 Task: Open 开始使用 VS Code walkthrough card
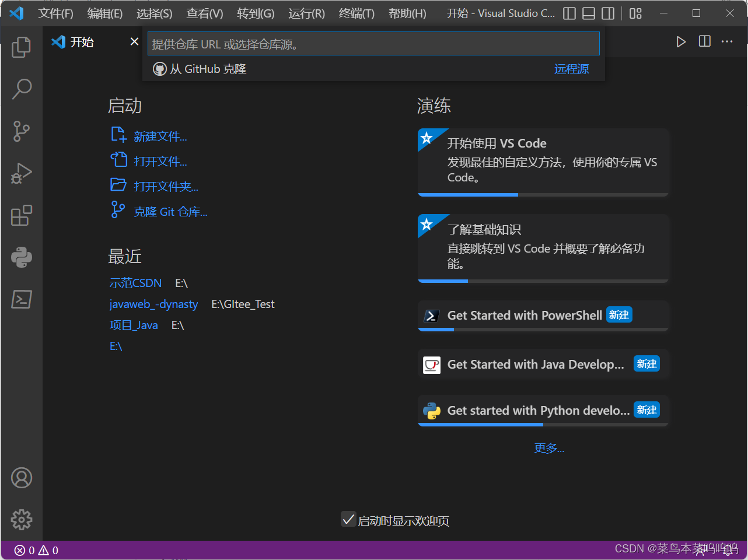(x=543, y=162)
